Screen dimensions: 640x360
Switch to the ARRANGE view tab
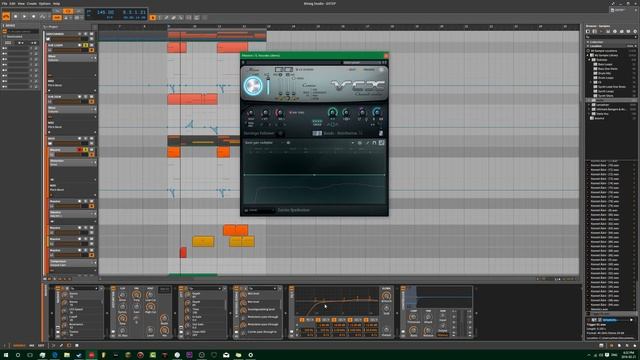[x=19, y=345]
